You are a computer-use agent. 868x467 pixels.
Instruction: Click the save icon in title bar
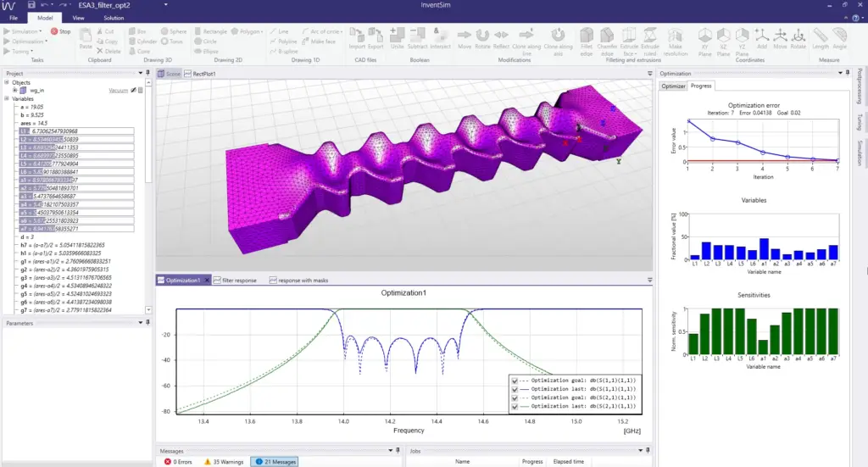31,5
